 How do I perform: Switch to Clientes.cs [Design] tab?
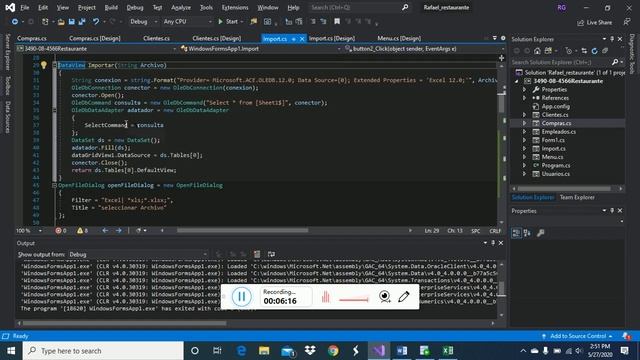click(x=216, y=38)
